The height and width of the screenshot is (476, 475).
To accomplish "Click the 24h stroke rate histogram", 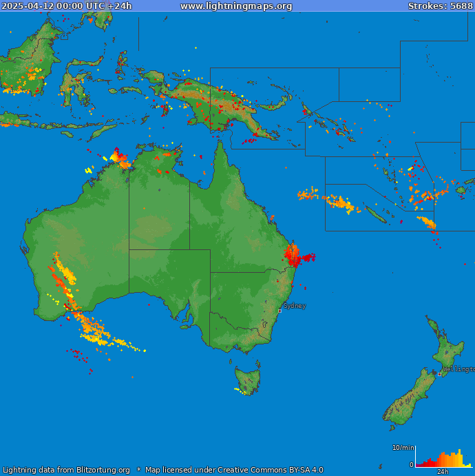I will click(x=444, y=457).
